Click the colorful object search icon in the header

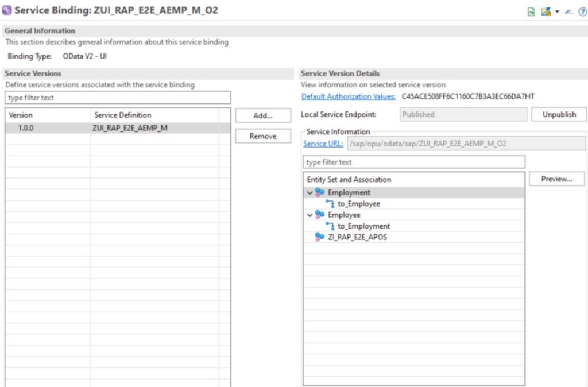[546, 11]
